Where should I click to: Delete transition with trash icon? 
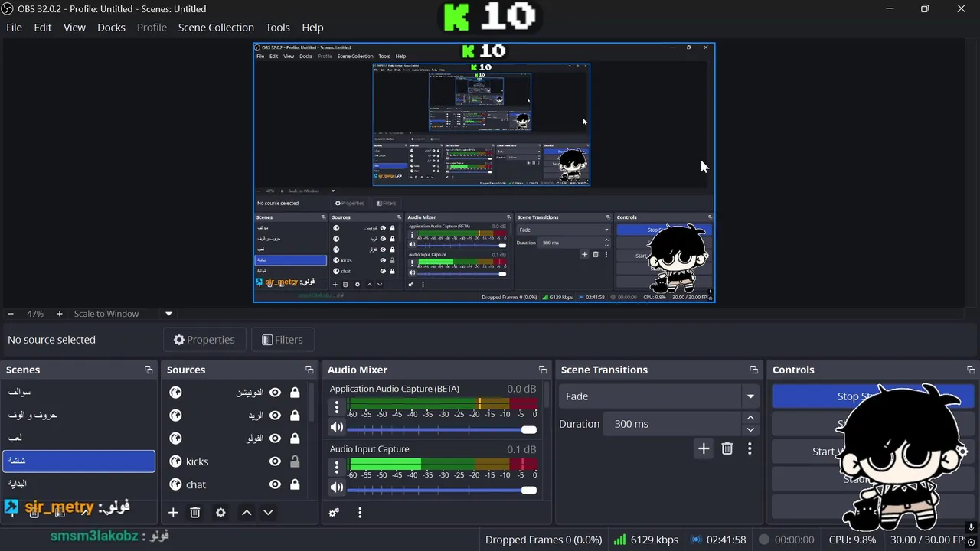pos(727,448)
